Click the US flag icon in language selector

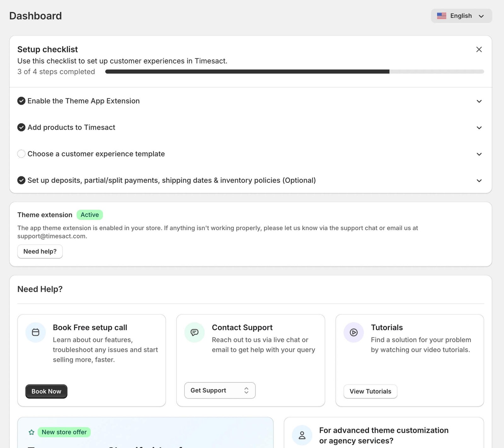[441, 16]
